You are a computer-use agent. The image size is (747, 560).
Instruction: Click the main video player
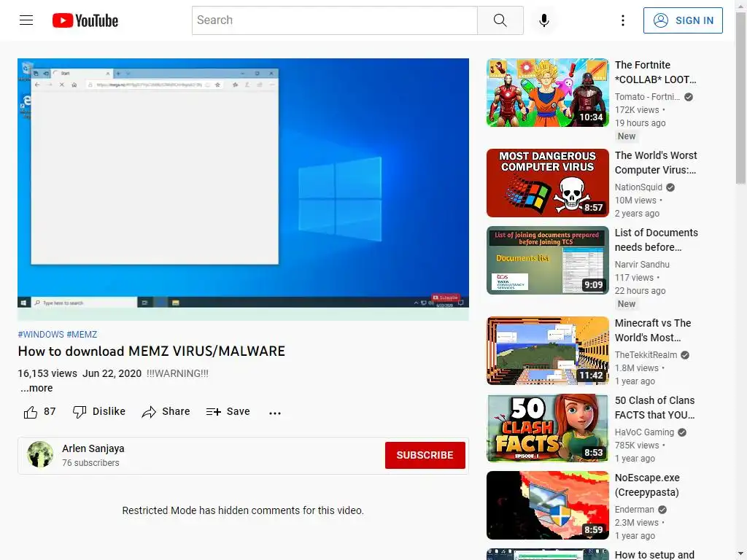coord(243,189)
